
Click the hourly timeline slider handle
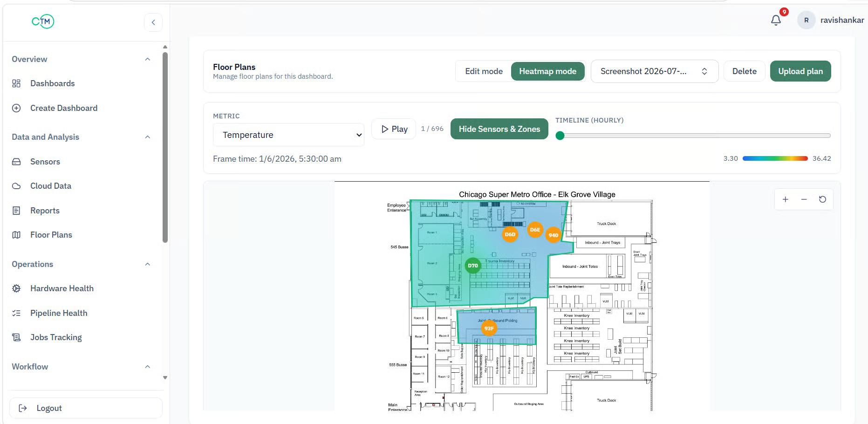pyautogui.click(x=560, y=136)
